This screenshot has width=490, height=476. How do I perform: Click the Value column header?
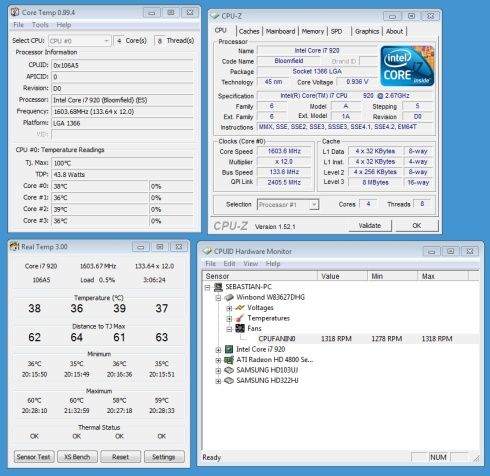(342, 276)
